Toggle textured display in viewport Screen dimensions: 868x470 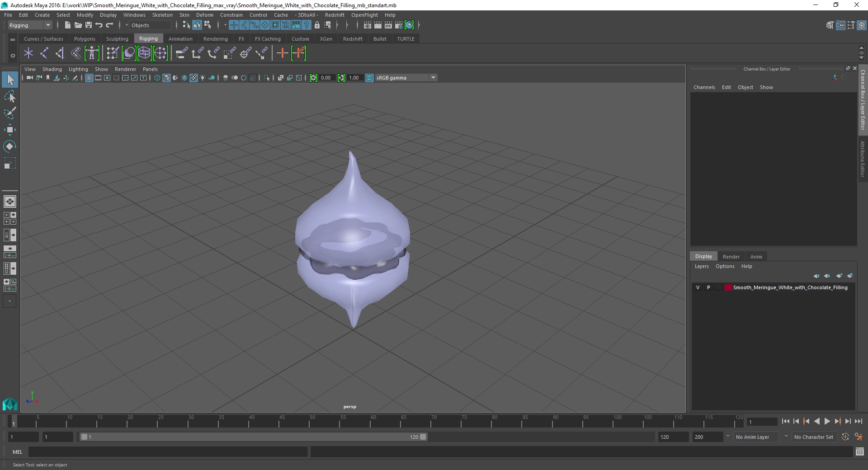tap(193, 78)
